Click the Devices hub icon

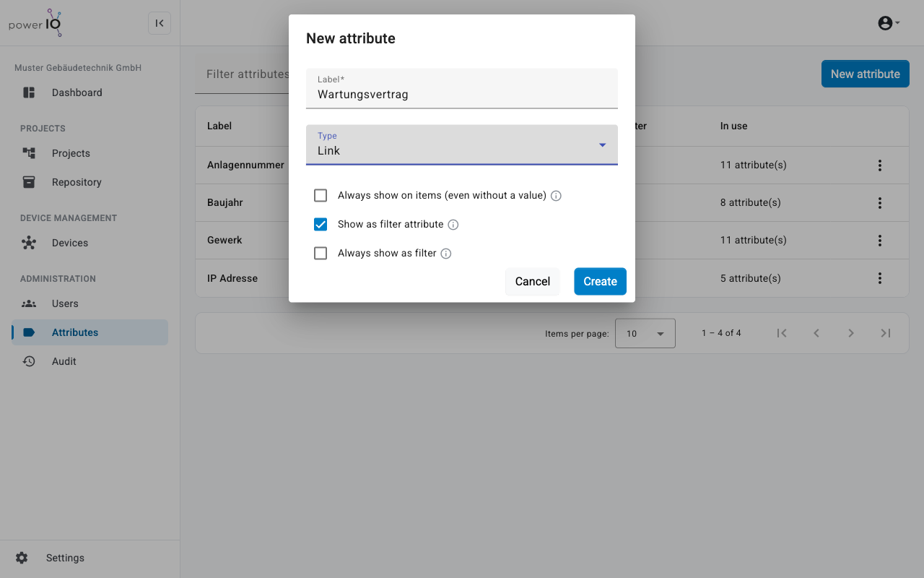pos(29,243)
